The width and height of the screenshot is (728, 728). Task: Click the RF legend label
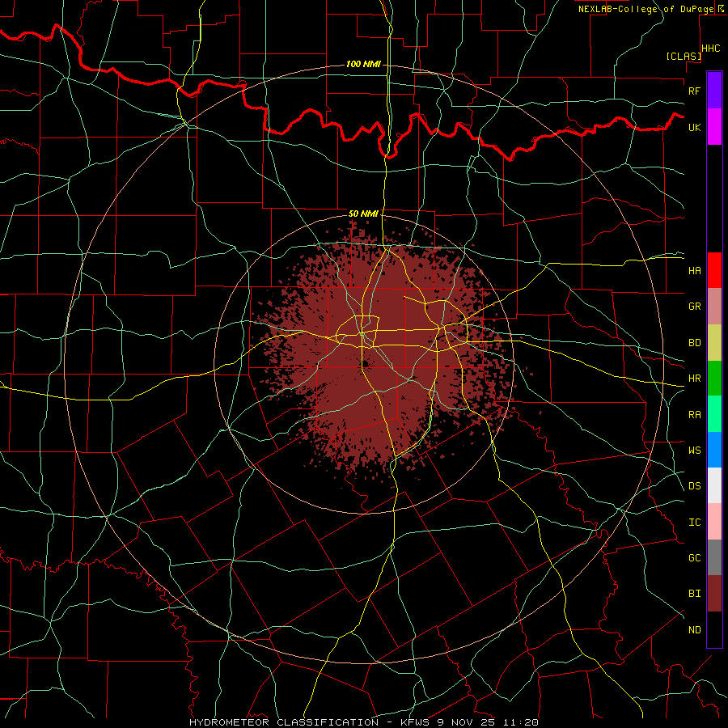click(x=695, y=91)
